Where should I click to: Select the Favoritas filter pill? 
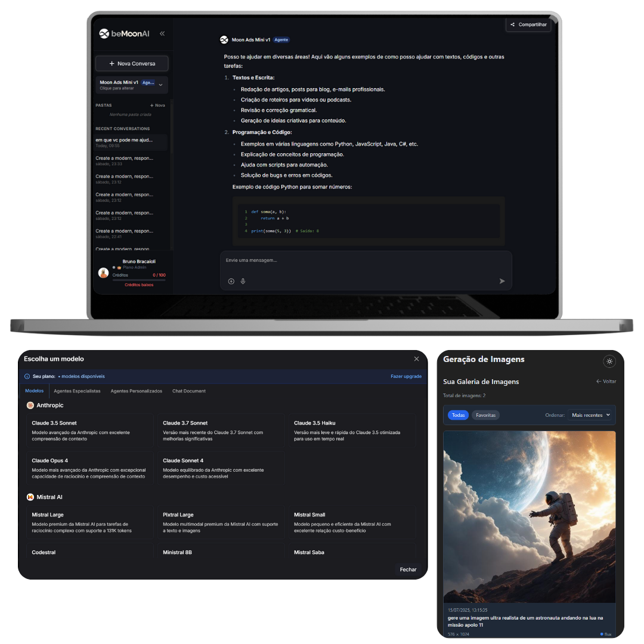click(485, 415)
